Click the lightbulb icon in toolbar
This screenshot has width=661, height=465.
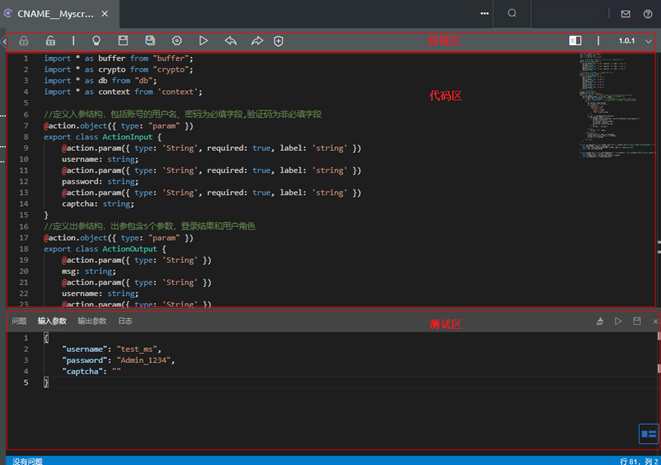97,41
